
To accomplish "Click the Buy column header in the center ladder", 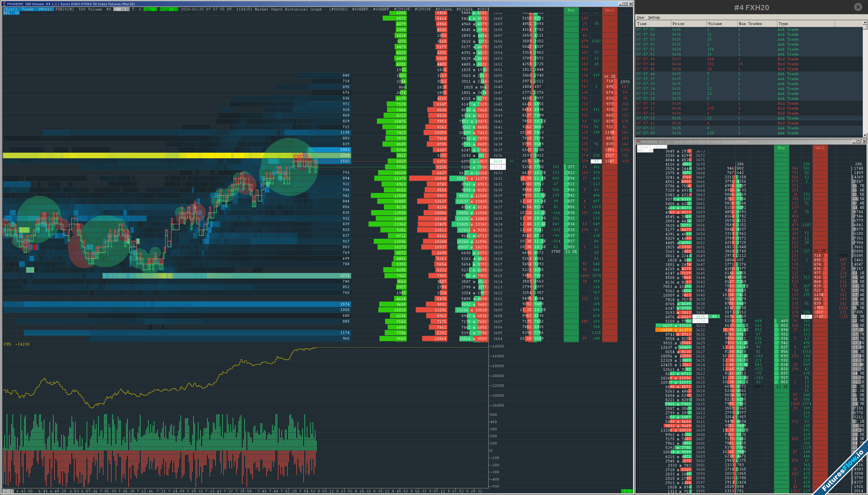I will click(571, 10).
